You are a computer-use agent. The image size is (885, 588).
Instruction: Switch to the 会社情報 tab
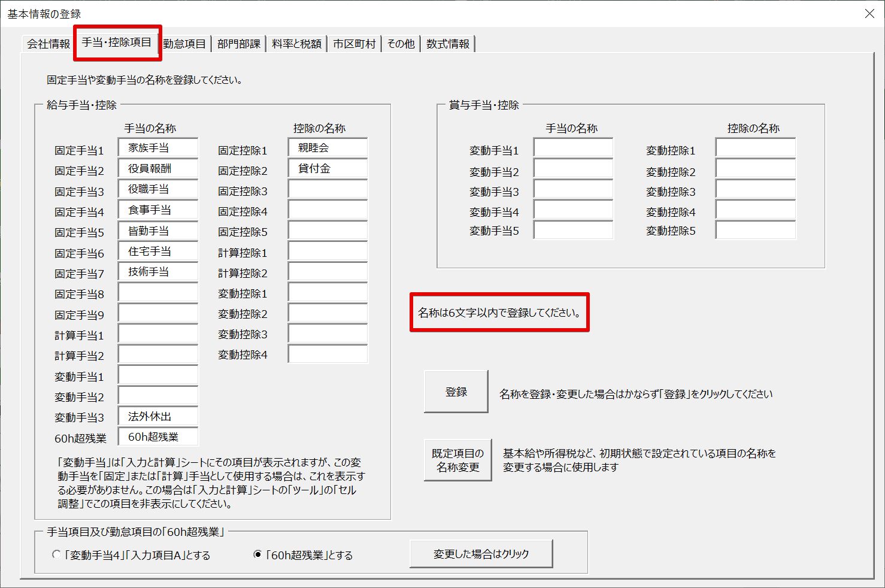point(48,44)
